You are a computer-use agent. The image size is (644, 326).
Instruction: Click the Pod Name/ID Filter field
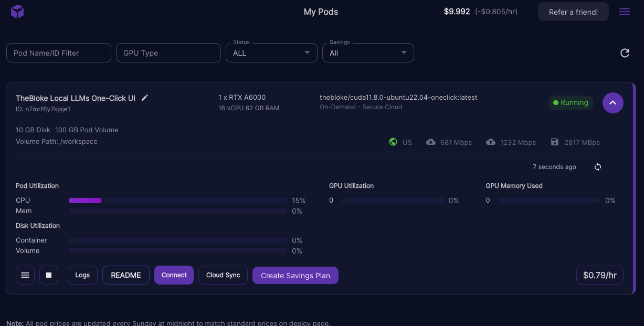tap(59, 53)
